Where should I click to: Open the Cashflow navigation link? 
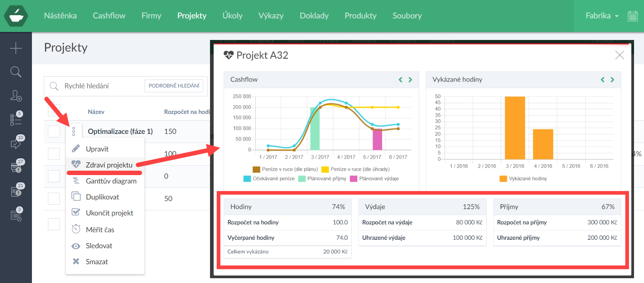(x=109, y=16)
